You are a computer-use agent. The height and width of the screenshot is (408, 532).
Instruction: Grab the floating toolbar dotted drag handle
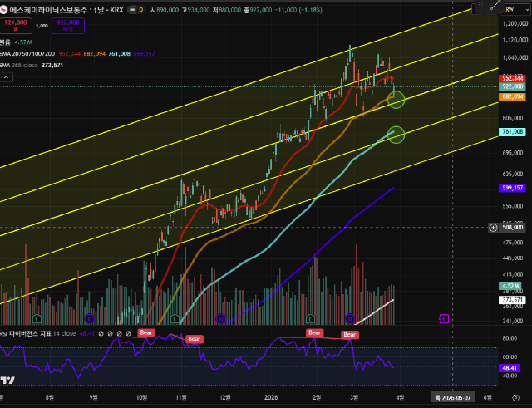[480, 5]
